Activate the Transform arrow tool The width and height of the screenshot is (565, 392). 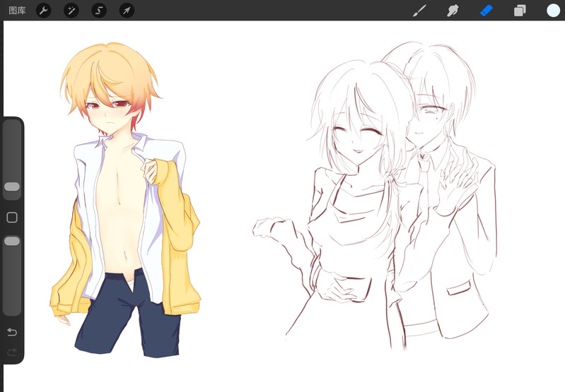(127, 11)
